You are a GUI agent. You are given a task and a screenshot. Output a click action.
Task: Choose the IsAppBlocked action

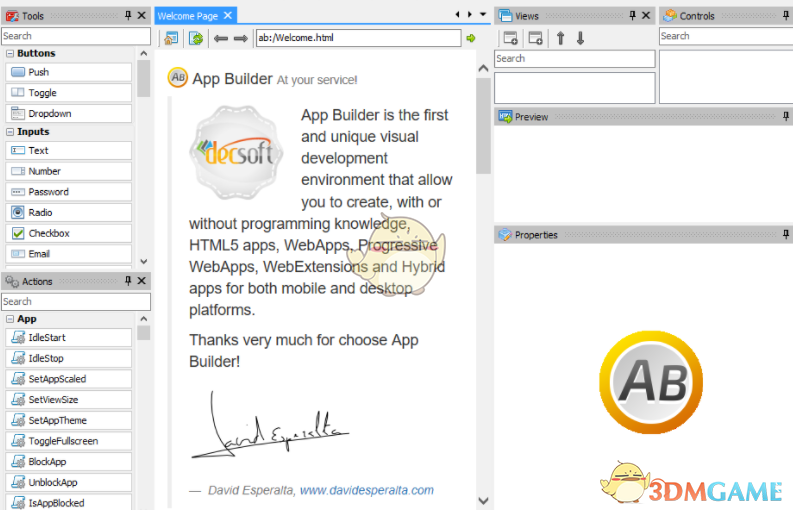tap(69, 503)
